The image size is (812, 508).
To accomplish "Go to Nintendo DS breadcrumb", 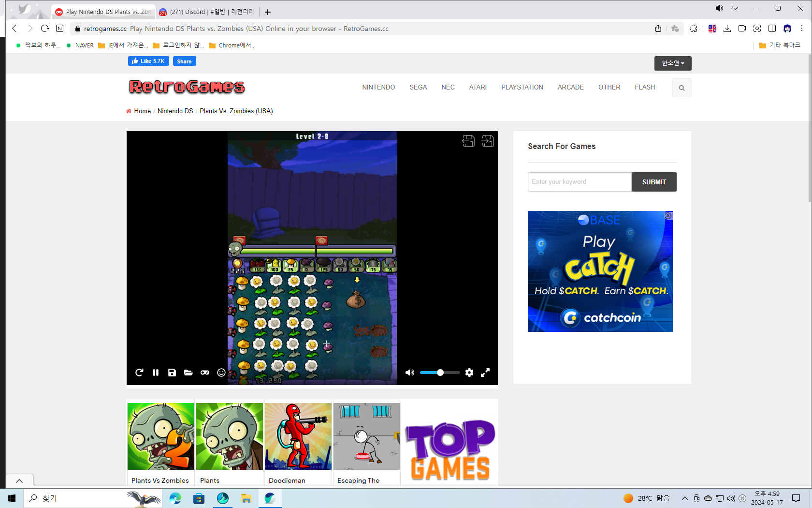I will [x=175, y=111].
